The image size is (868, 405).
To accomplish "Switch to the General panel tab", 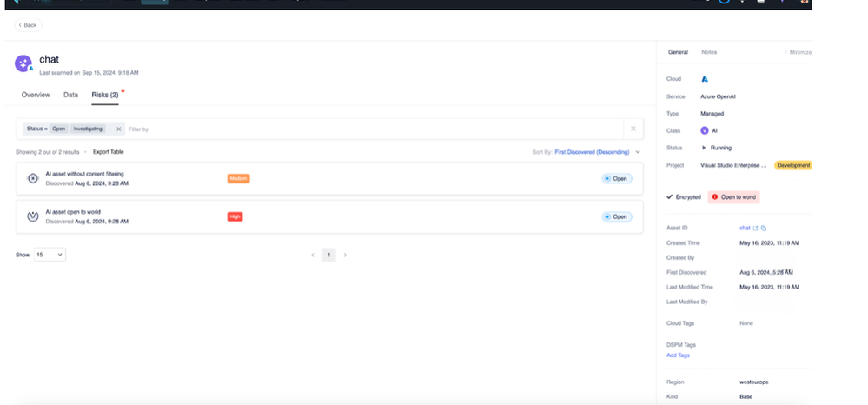I will [x=678, y=52].
